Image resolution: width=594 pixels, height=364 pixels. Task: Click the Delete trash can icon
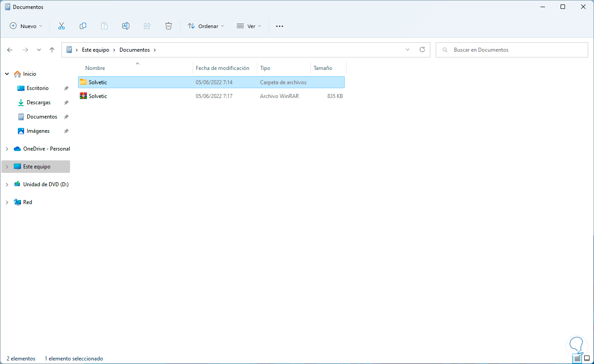click(169, 26)
